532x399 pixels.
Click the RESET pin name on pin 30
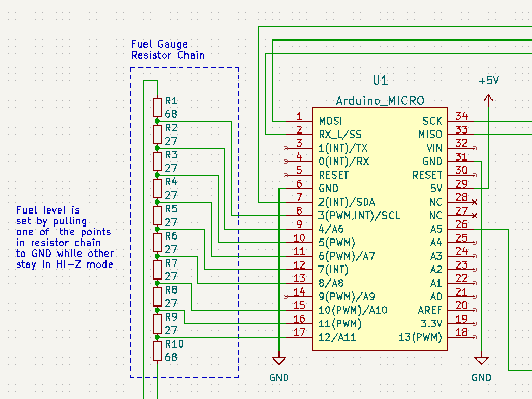(428, 175)
